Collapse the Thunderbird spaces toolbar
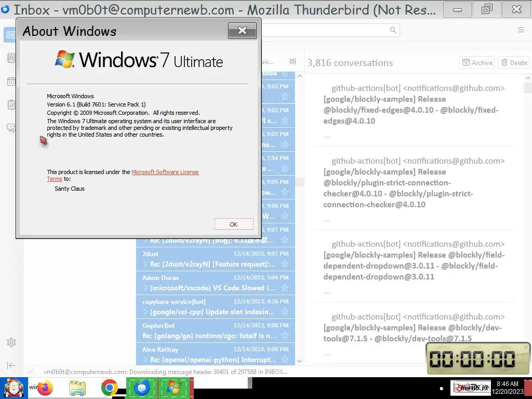 (11, 365)
